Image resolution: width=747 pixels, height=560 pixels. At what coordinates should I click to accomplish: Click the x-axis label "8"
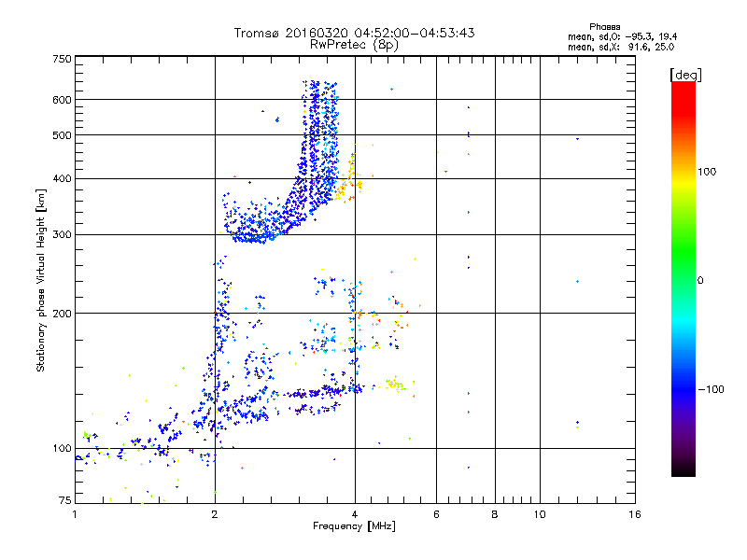coord(495,514)
